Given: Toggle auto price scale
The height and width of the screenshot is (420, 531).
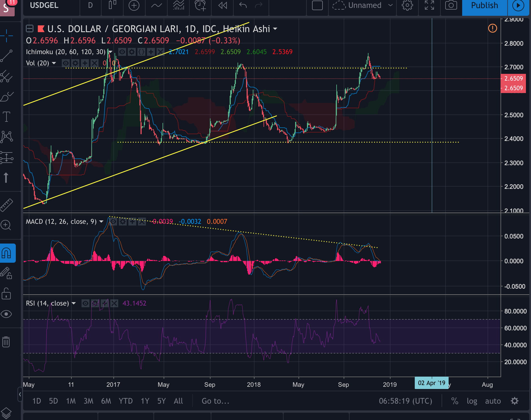Looking at the screenshot, I should click(493, 401).
